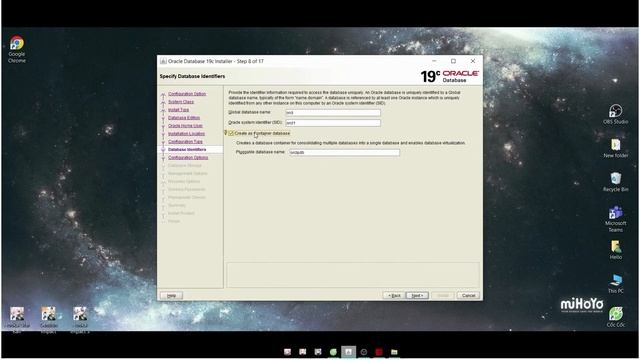
Task: Go to Configuration Type step
Action: coord(185,142)
